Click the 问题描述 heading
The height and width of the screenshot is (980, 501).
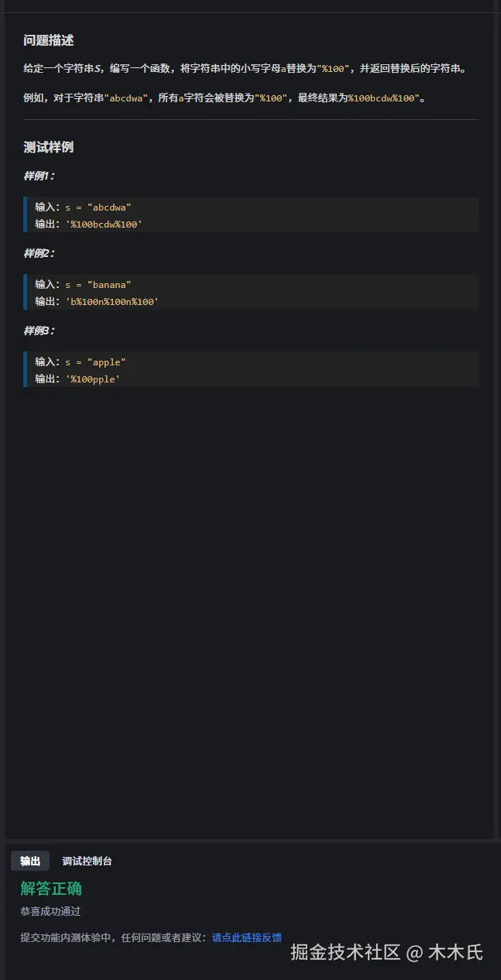[48, 40]
